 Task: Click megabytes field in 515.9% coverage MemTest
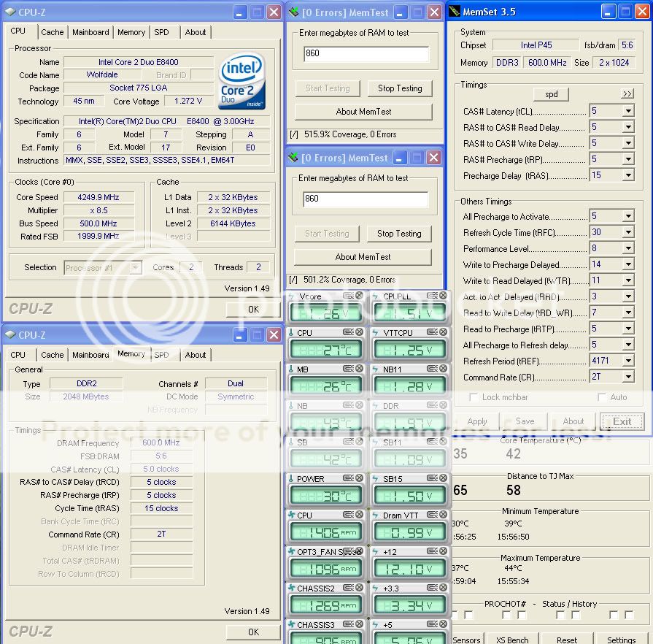(366, 54)
